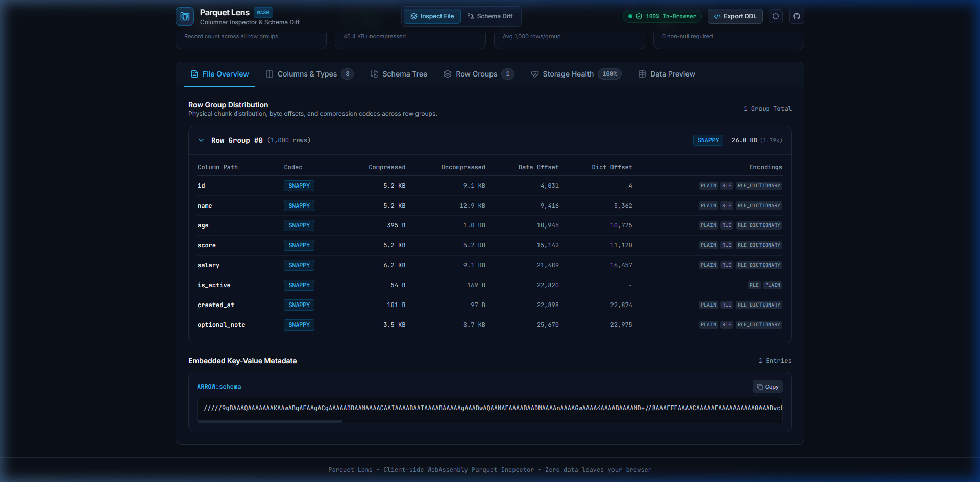980x482 pixels.
Task: Click the '1 Entries' label
Action: (775, 361)
